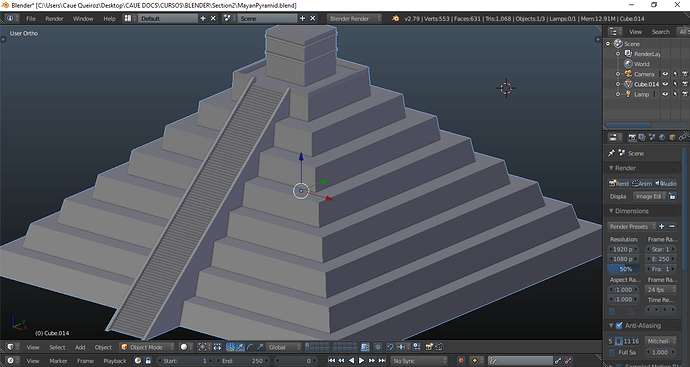The height and width of the screenshot is (367, 690).
Task: Toggle auto keyframe record button
Action: (x=461, y=360)
